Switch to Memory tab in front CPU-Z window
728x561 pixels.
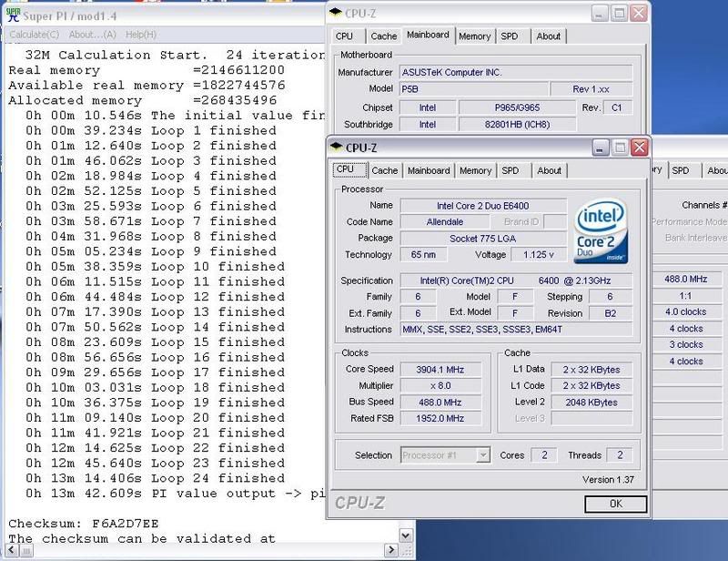pyautogui.click(x=475, y=170)
